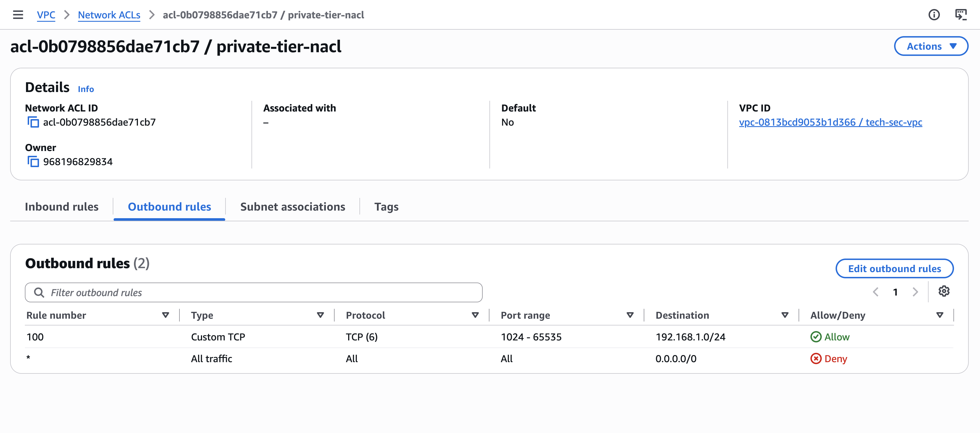
Task: Click the search magnifier in filter box
Action: point(39,292)
